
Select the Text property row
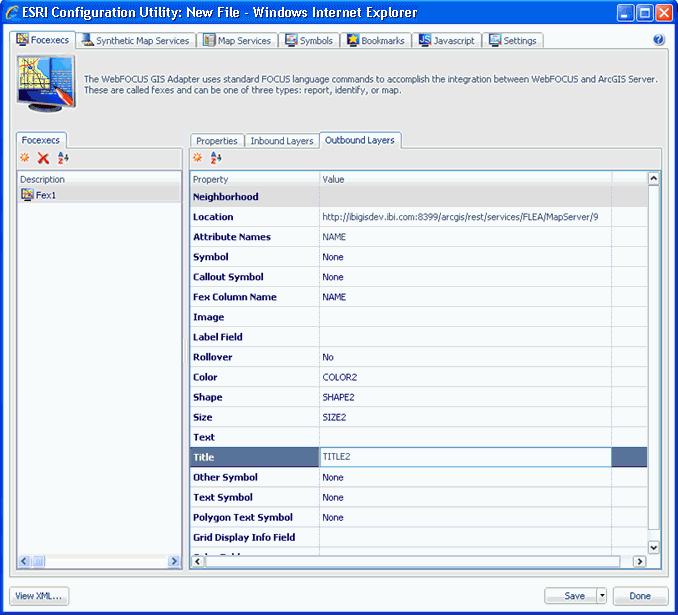point(418,437)
